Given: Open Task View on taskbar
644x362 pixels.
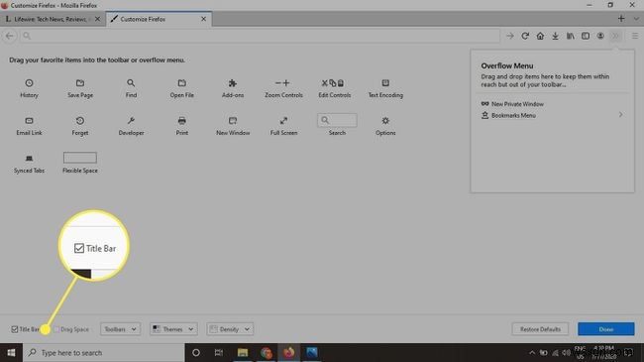Looking at the screenshot, I should 219,352.
